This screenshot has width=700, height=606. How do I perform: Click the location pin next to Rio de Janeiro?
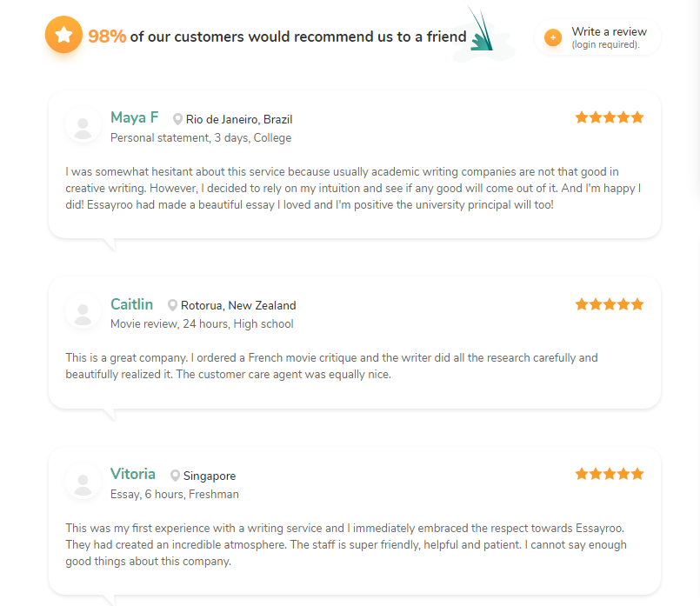177,119
